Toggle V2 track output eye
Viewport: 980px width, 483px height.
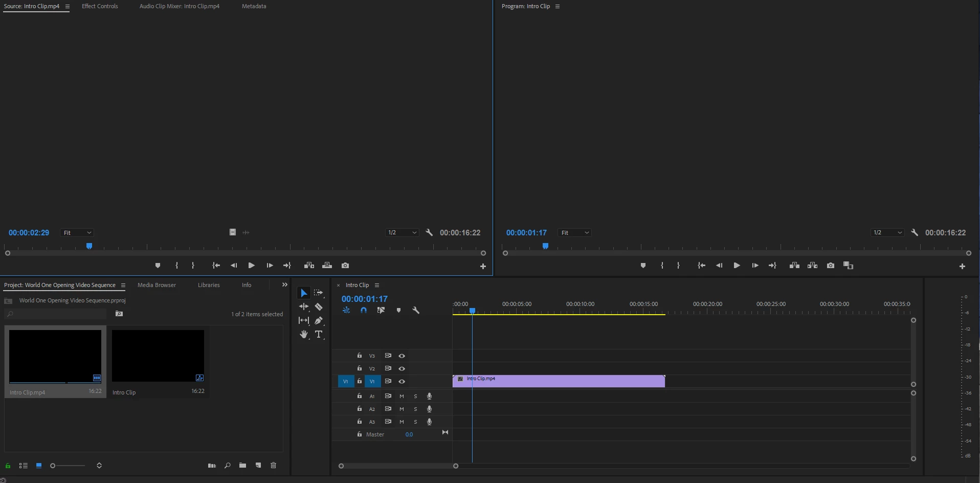point(402,369)
